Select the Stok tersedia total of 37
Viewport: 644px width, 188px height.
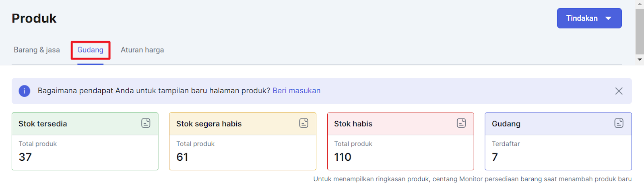[x=25, y=157]
